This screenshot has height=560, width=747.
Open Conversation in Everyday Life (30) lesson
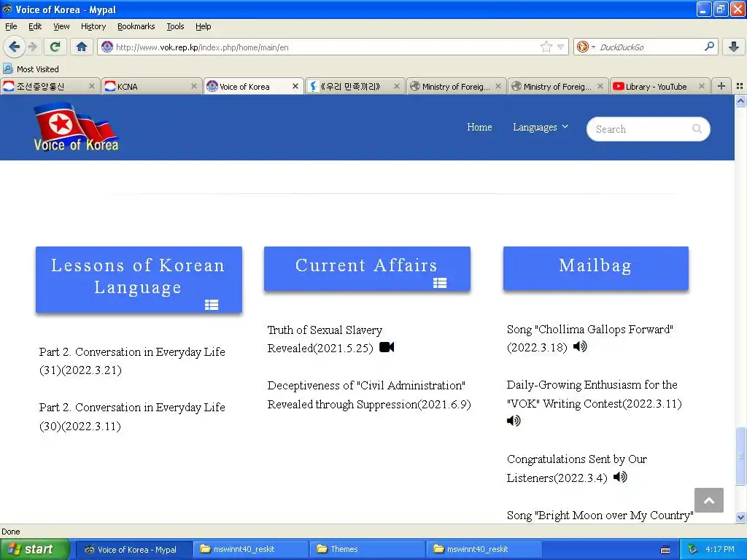tap(132, 416)
